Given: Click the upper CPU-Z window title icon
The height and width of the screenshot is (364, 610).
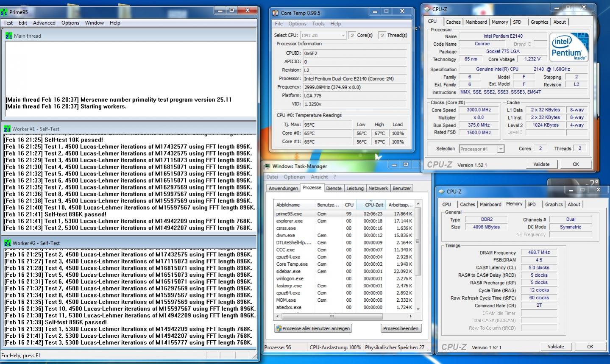Looking at the screenshot, I should pyautogui.click(x=427, y=9).
